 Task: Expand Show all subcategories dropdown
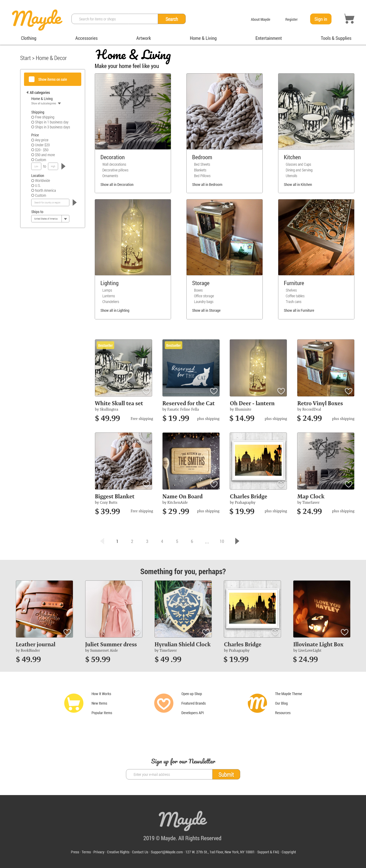[59, 103]
